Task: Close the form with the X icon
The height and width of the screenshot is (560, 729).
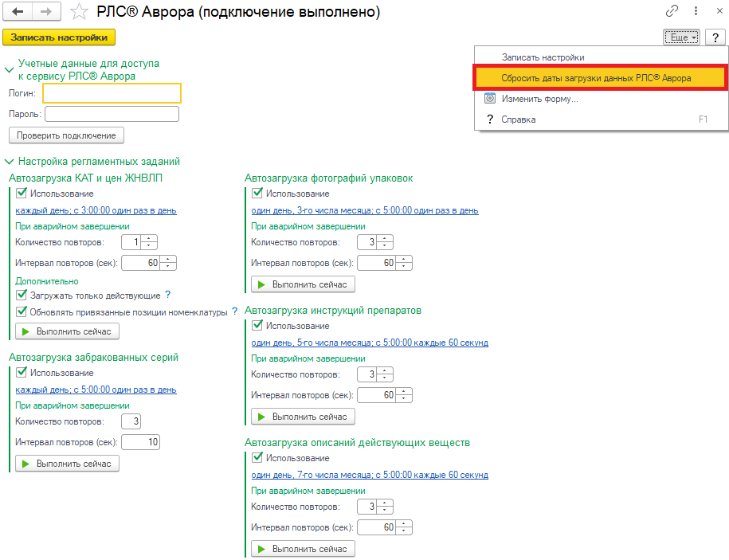Action: (719, 11)
